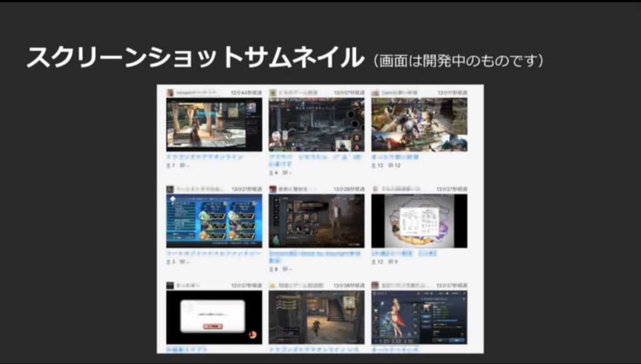Open the stream thumbnail at 13分37秒経過
Viewport: 641px width, 364px height.
pyautogui.click(x=419, y=318)
